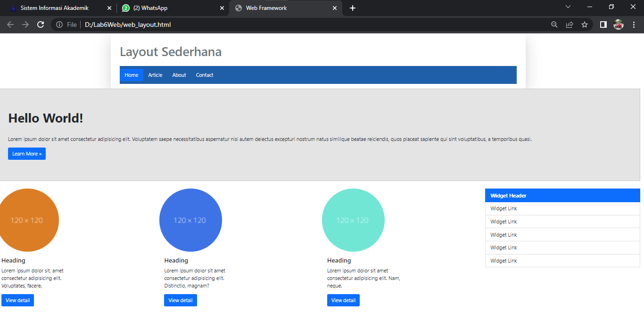Open a new tab with the plus button
Viewport: 644px width, 329px height.
click(353, 8)
